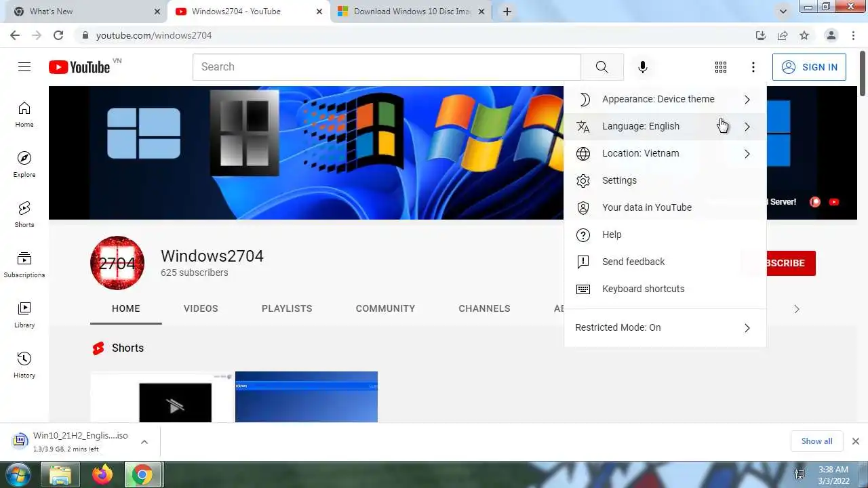This screenshot has width=868, height=488.
Task: Close the downloads bar
Action: (x=855, y=441)
